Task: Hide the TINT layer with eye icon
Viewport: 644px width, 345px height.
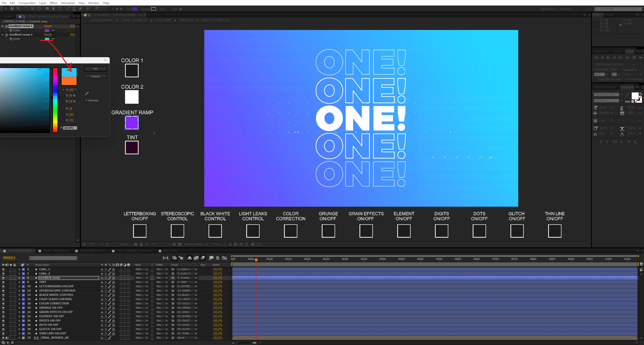Action: 3,282
